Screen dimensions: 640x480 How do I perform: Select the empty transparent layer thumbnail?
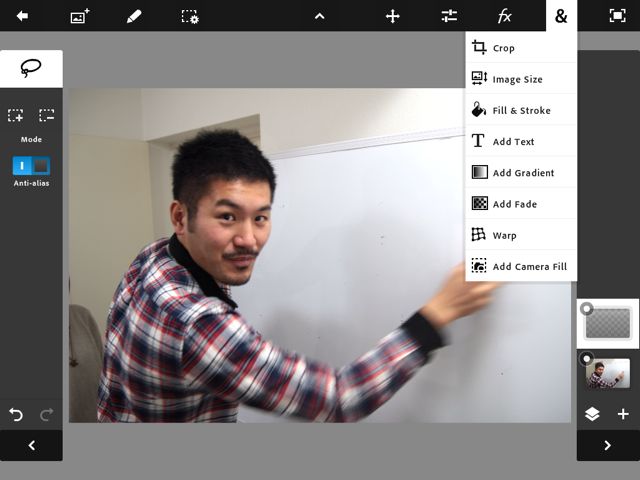tap(608, 324)
